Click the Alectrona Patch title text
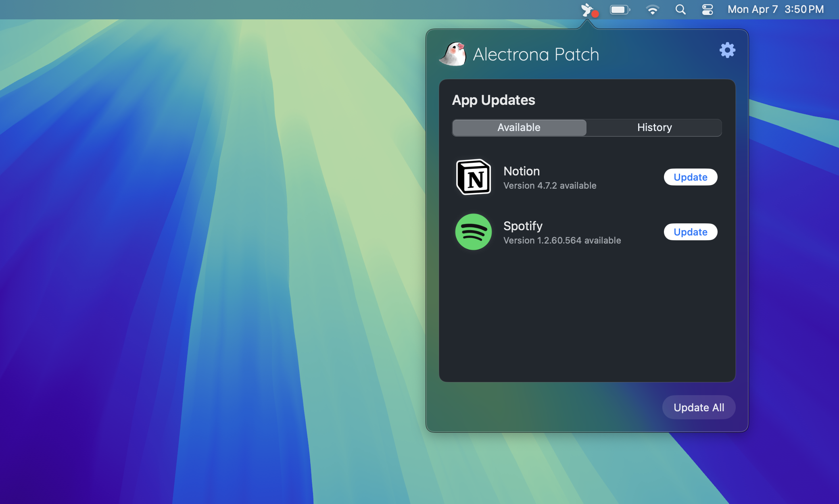 536,54
